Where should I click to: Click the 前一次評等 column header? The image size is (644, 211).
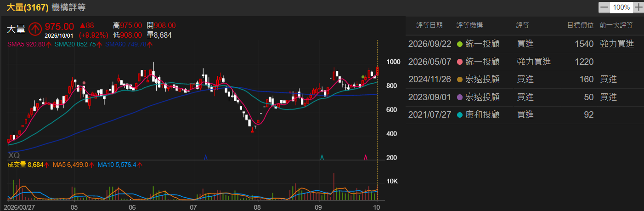pyautogui.click(x=616, y=25)
